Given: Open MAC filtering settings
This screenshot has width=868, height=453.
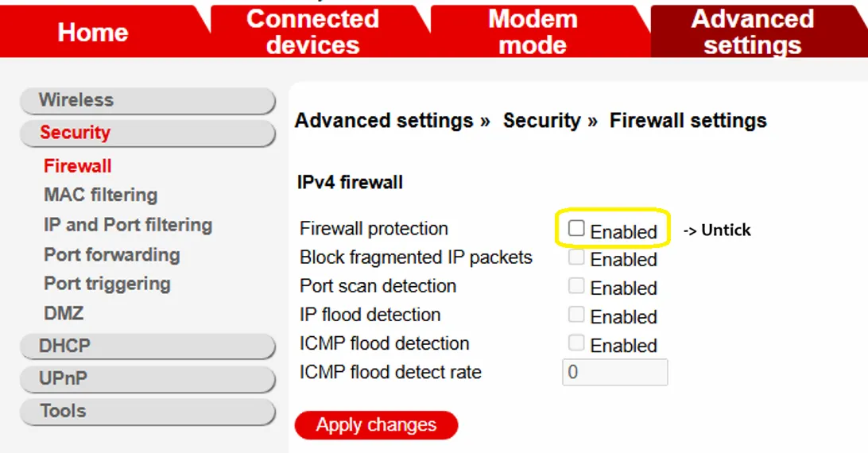Looking at the screenshot, I should click(101, 195).
